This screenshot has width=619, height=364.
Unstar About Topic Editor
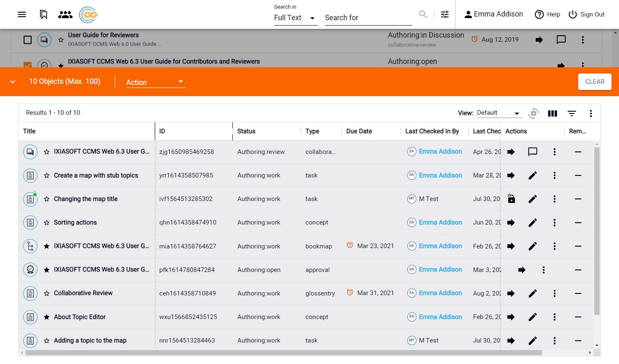pyautogui.click(x=47, y=317)
